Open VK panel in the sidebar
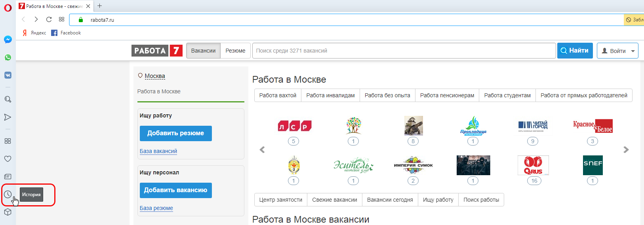Viewport: 644px width, 225px height. coord(8,75)
